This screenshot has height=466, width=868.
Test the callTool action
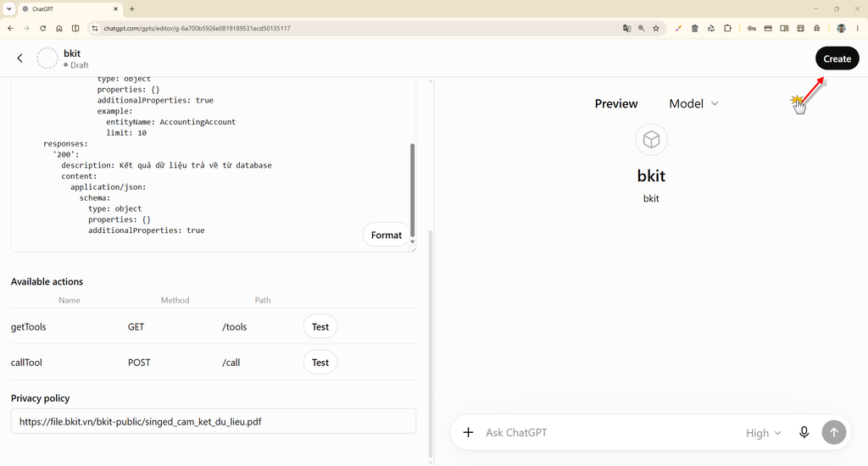(x=320, y=362)
